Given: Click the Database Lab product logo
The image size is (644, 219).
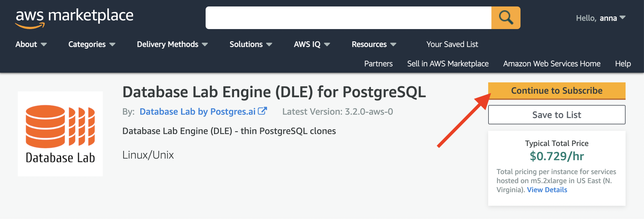Looking at the screenshot, I should (60, 134).
